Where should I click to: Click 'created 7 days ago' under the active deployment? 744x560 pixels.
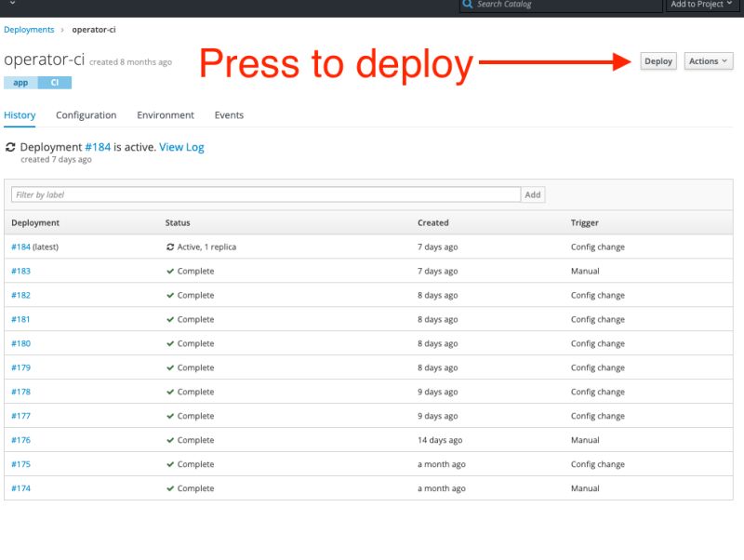(56, 159)
